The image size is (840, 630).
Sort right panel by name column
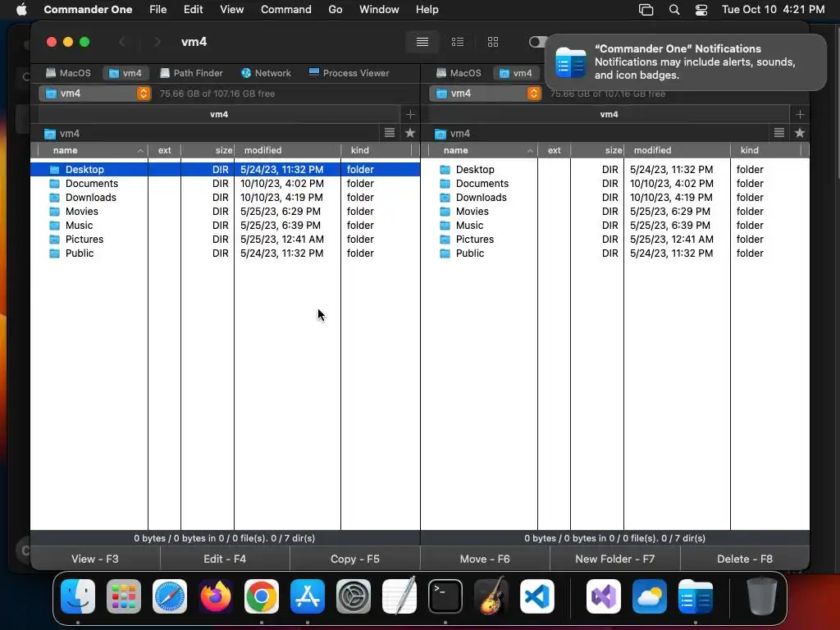482,151
